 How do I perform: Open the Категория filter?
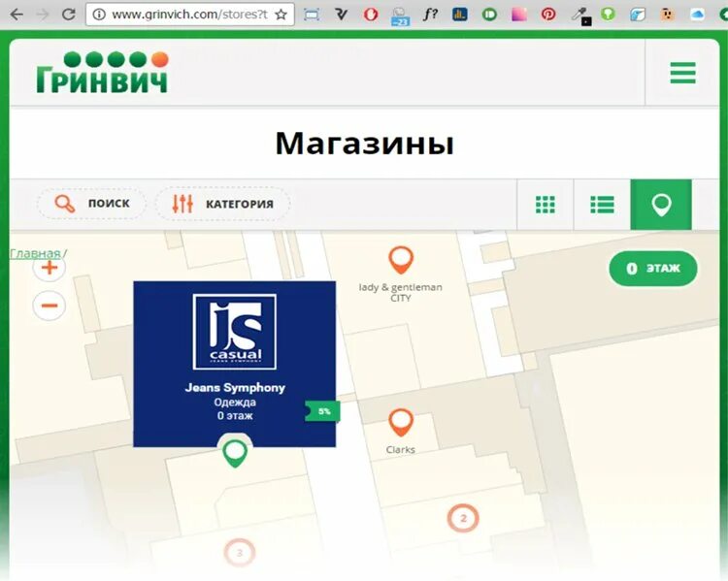click(x=222, y=204)
